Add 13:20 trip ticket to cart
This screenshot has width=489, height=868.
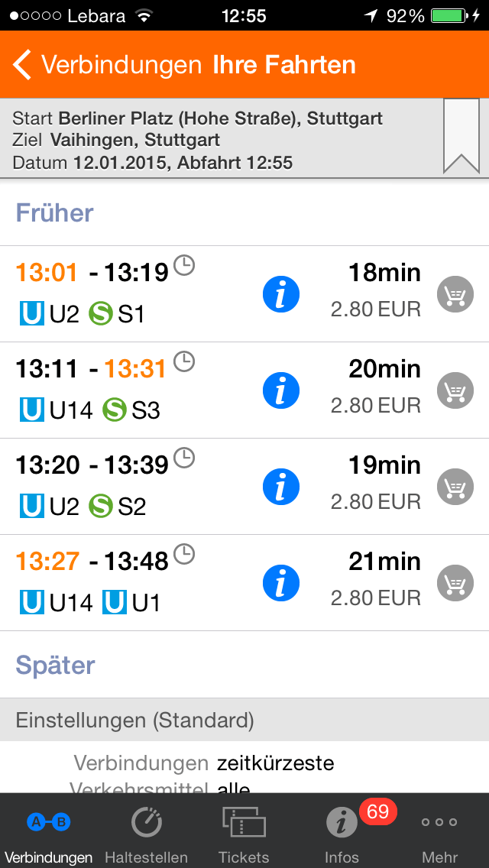455,487
